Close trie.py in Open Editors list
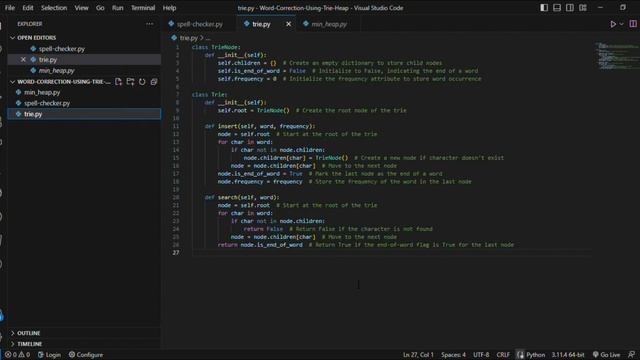Screen dimensions: 640x360 [x=23, y=60]
